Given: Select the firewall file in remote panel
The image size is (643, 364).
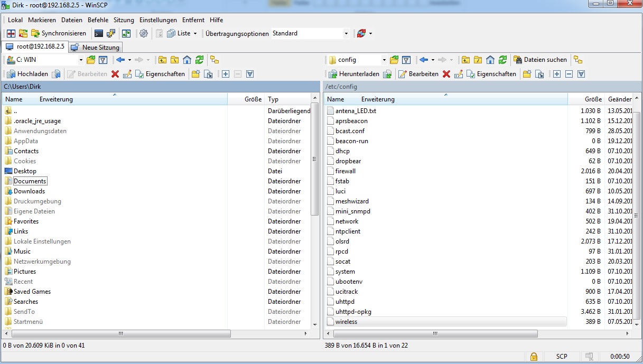Looking at the screenshot, I should 346,171.
